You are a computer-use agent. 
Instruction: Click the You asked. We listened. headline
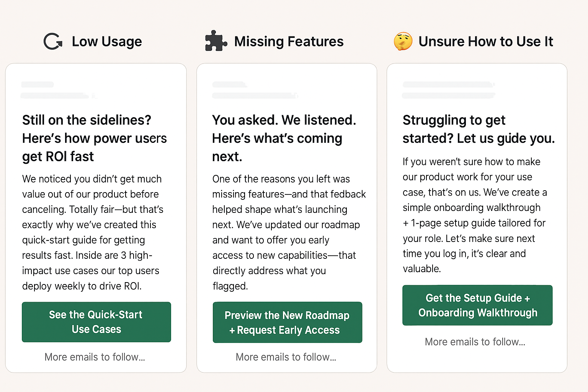[284, 138]
